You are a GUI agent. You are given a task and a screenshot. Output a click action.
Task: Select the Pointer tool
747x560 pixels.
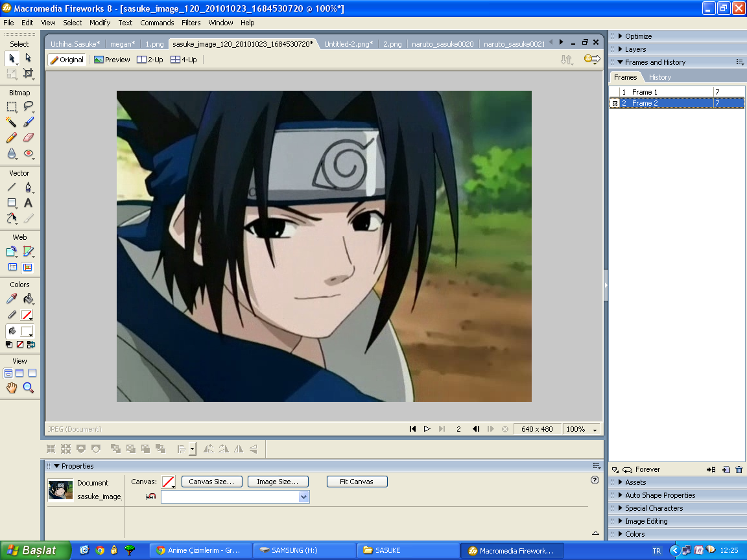coord(12,58)
